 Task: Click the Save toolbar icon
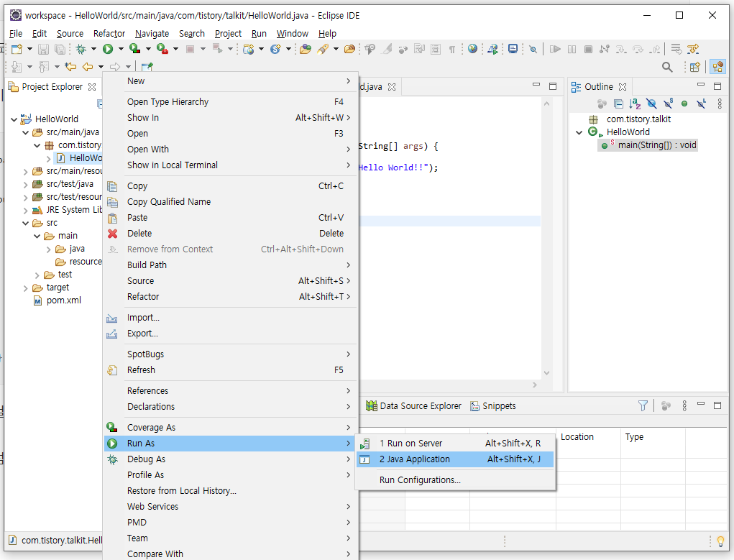44,49
